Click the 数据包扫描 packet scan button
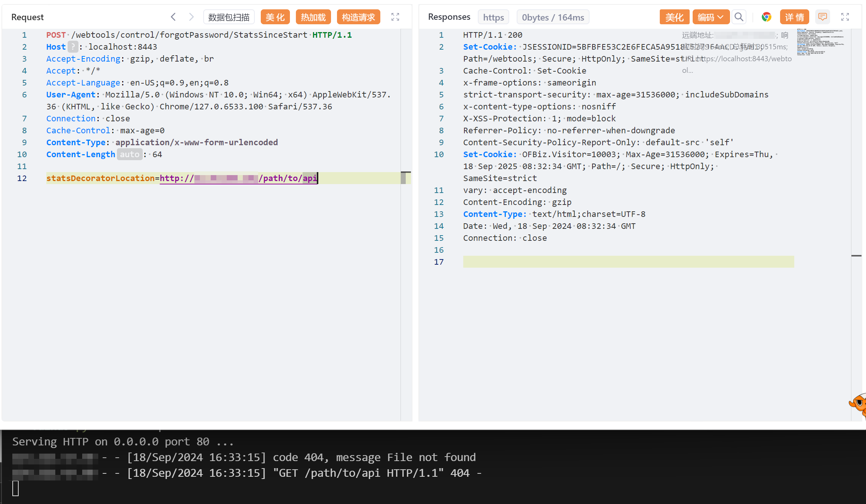866x504 pixels. coord(229,17)
